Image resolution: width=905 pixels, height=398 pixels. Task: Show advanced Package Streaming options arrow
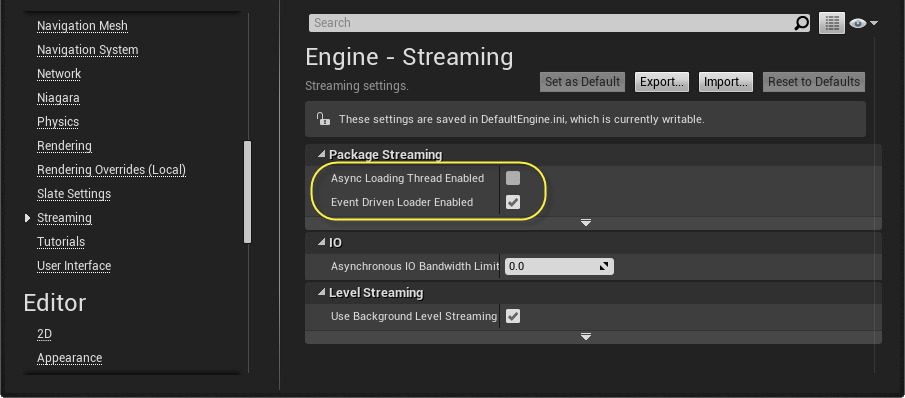[x=586, y=223]
